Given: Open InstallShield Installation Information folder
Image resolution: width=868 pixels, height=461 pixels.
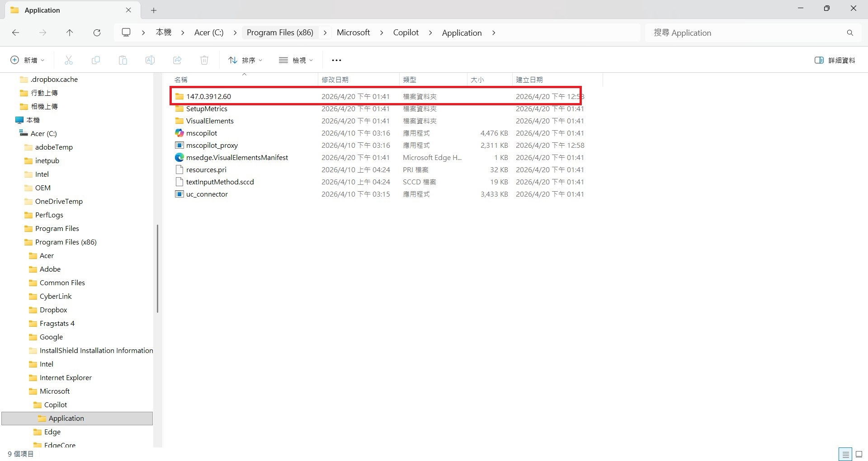Looking at the screenshot, I should 91,350.
